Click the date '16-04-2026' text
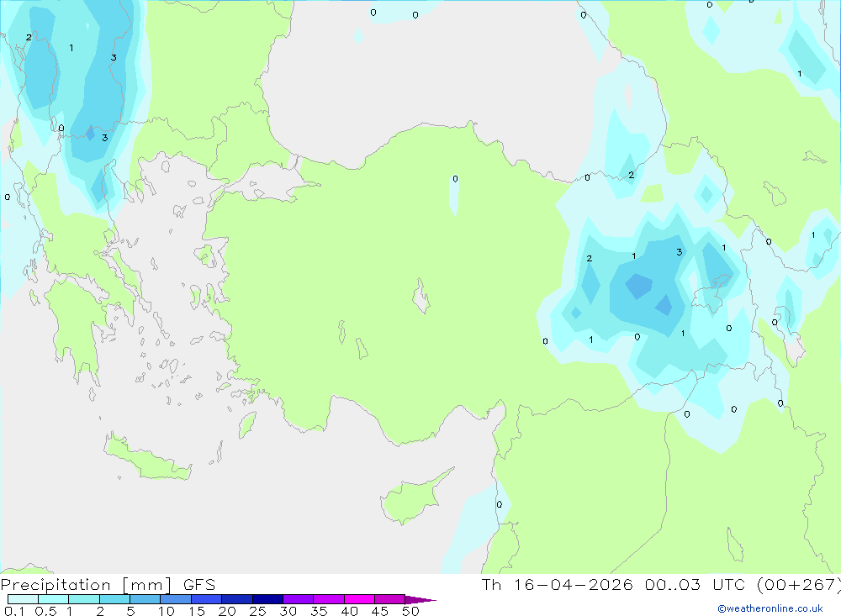 tap(574, 584)
